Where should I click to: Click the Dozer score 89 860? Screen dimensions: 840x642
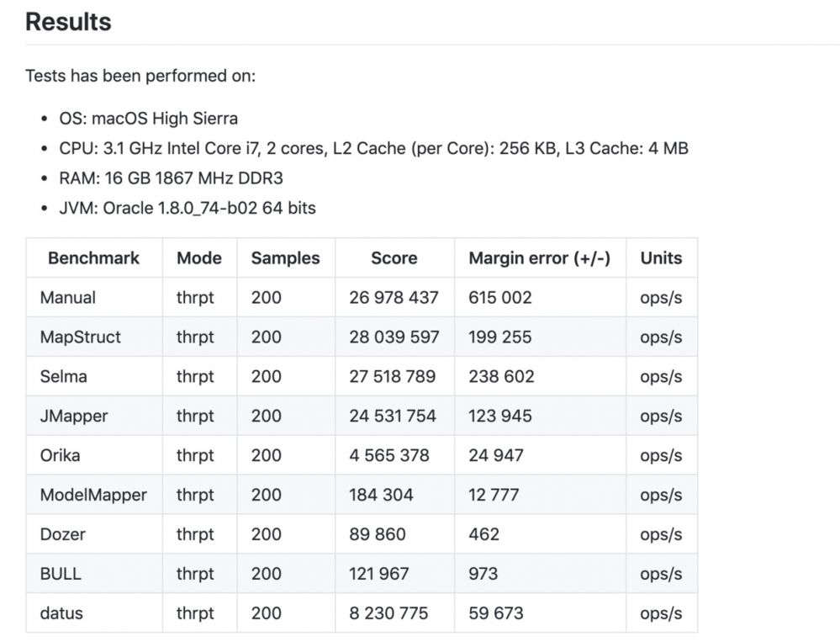pyautogui.click(x=378, y=535)
